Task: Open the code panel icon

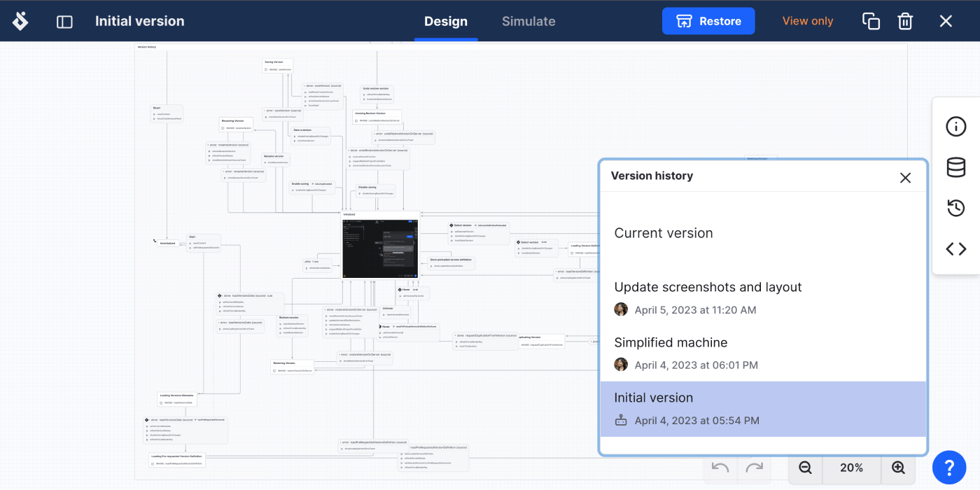Action: click(955, 248)
